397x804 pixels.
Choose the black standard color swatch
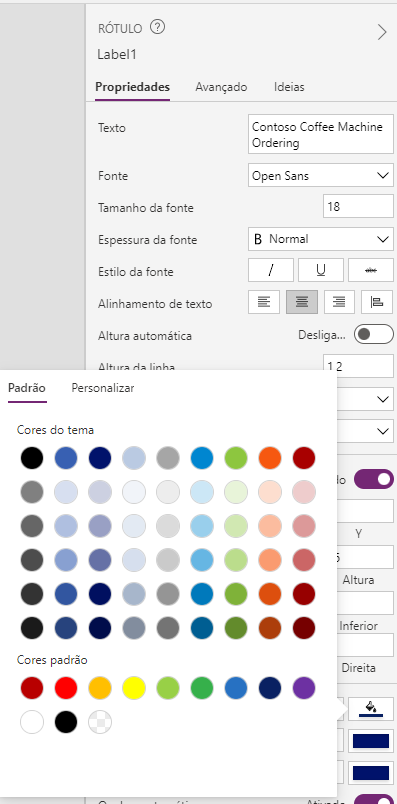[66, 722]
